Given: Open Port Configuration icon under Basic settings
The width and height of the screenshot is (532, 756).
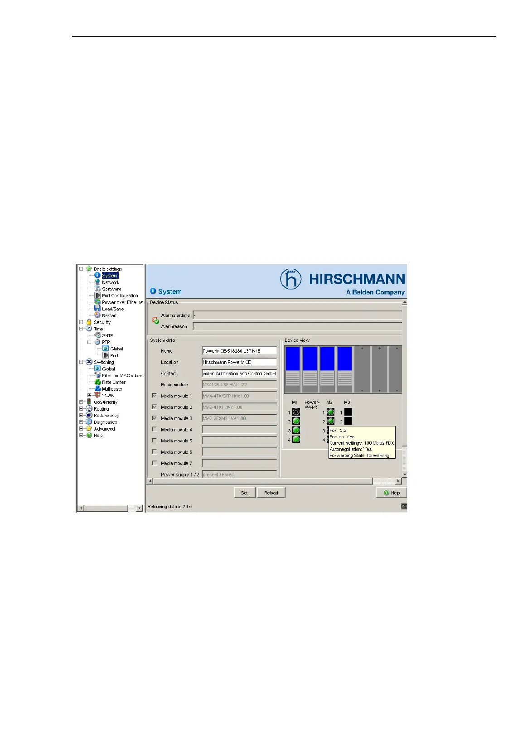Looking at the screenshot, I should click(x=97, y=296).
